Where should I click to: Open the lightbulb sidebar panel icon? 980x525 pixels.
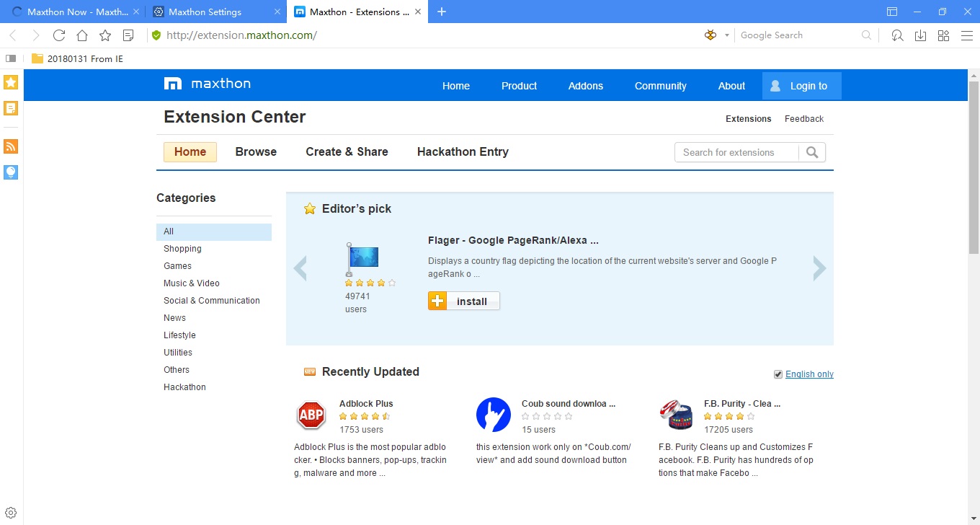[10, 172]
